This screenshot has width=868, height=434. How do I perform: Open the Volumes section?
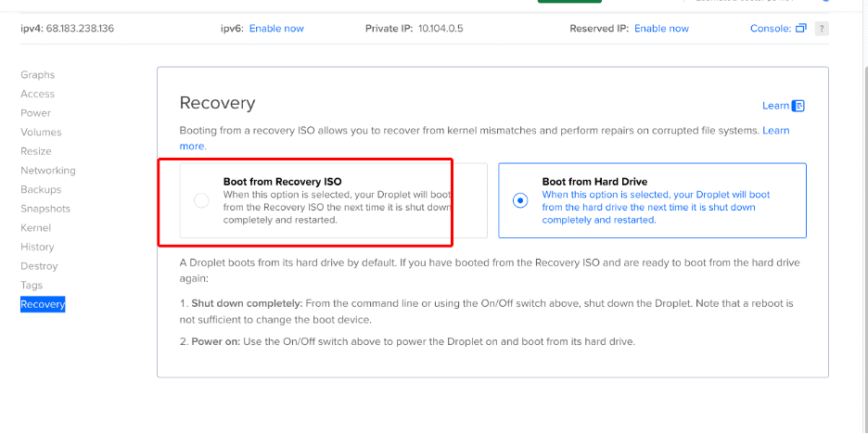click(41, 133)
